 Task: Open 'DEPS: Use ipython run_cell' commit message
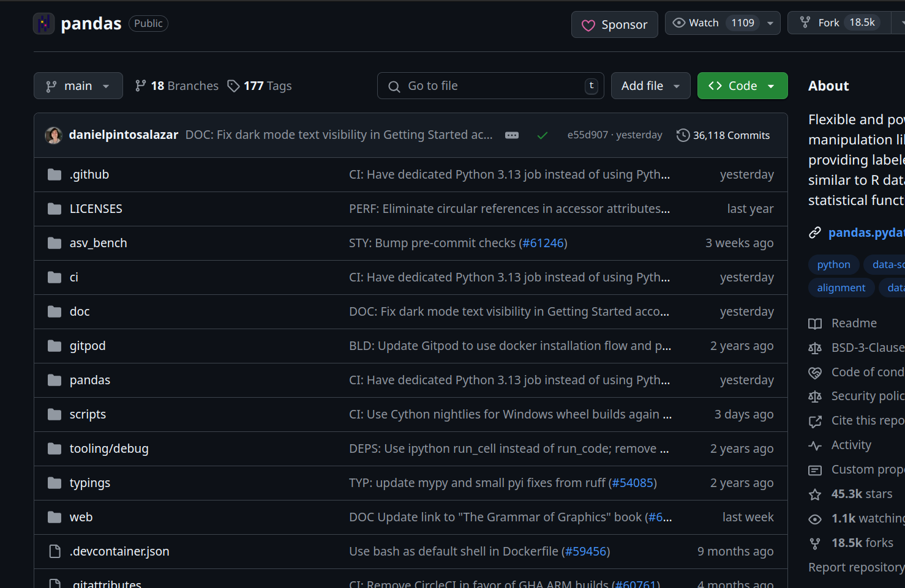(x=509, y=448)
